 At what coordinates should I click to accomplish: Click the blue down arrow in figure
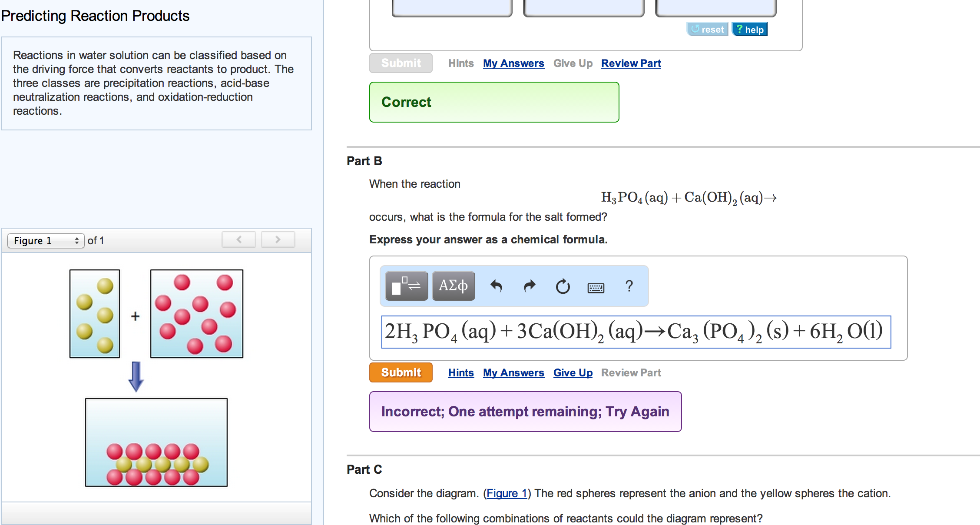[136, 376]
